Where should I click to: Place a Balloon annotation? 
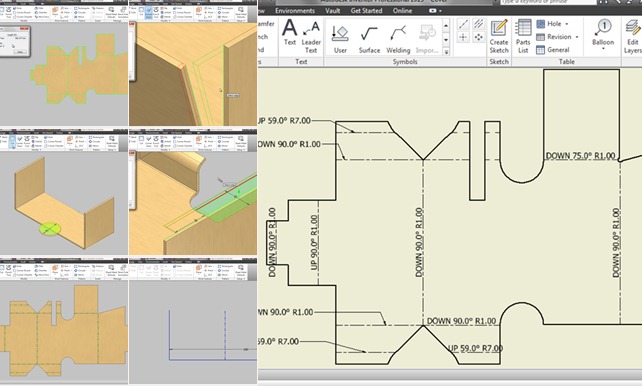click(603, 33)
